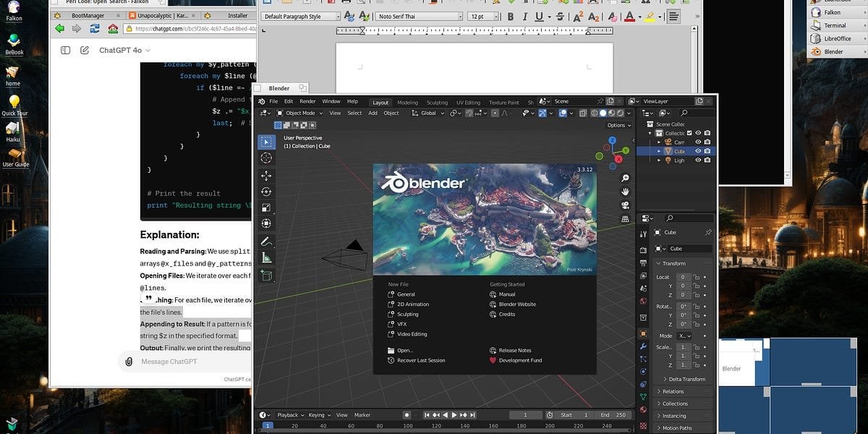Screen dimensions: 868x434
Task: Open Blender Render menu
Action: tap(307, 101)
